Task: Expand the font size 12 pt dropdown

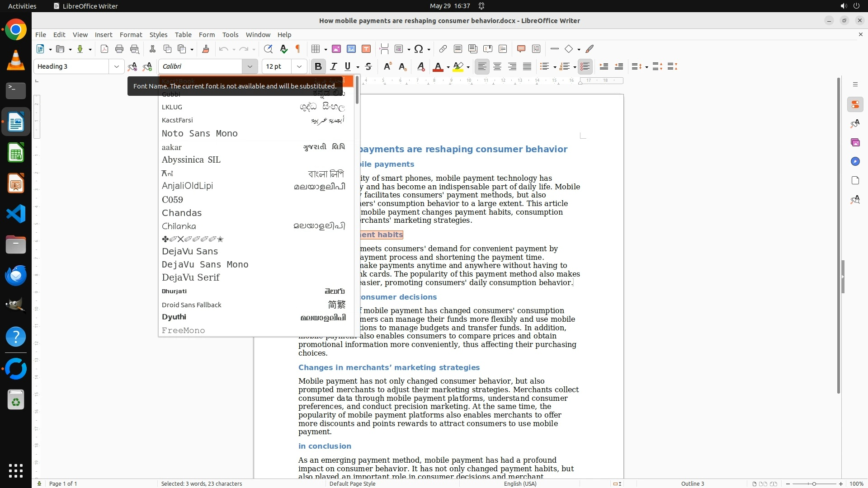Action: (x=299, y=67)
